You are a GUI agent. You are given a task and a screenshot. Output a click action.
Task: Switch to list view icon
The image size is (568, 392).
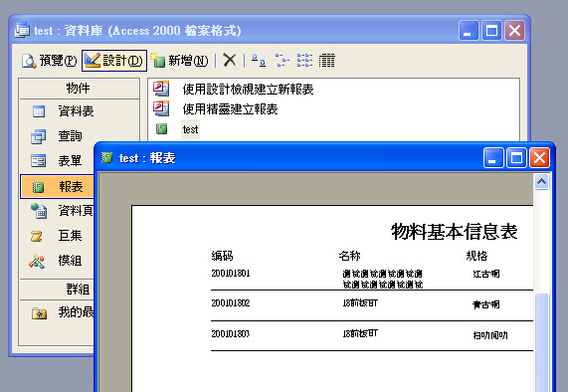pos(304,60)
